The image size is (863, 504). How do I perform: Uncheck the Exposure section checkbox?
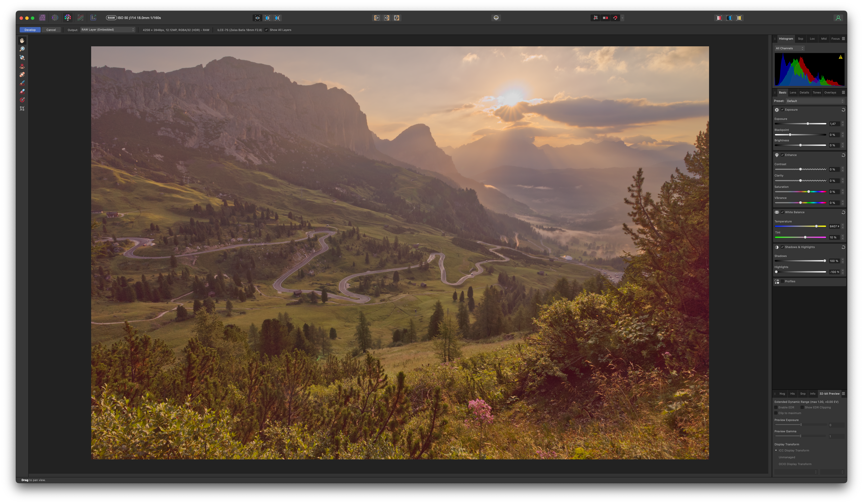782,110
